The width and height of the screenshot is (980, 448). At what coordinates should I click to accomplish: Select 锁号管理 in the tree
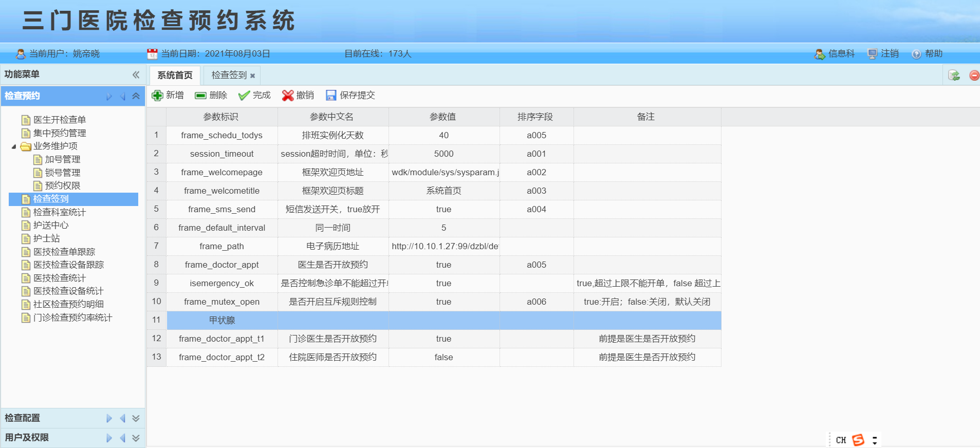coord(62,173)
